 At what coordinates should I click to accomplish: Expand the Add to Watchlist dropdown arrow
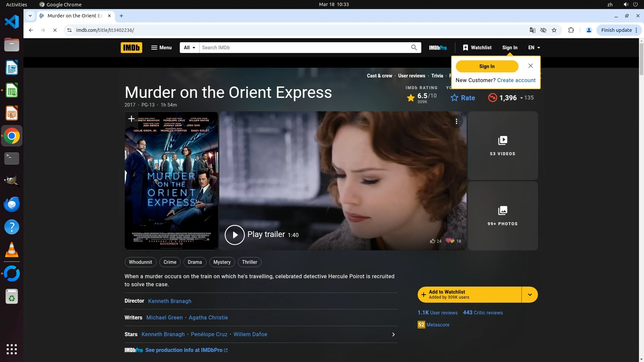coord(530,295)
